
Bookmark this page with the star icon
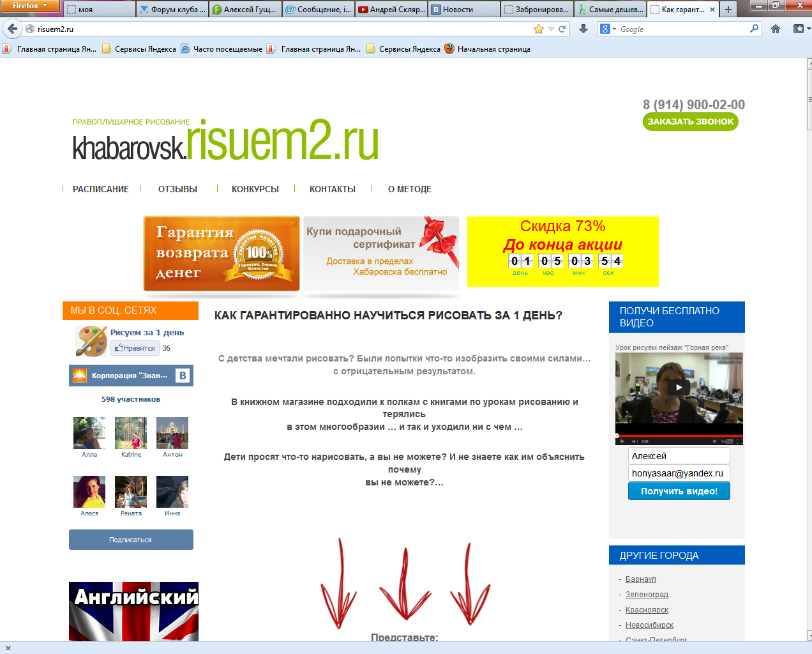coord(539,29)
